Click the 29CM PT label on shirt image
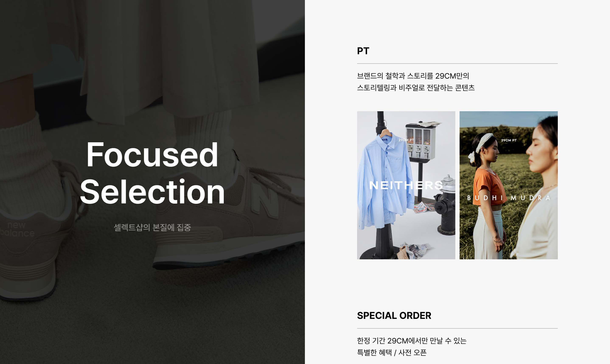The width and height of the screenshot is (610, 364). pyautogui.click(x=406, y=140)
